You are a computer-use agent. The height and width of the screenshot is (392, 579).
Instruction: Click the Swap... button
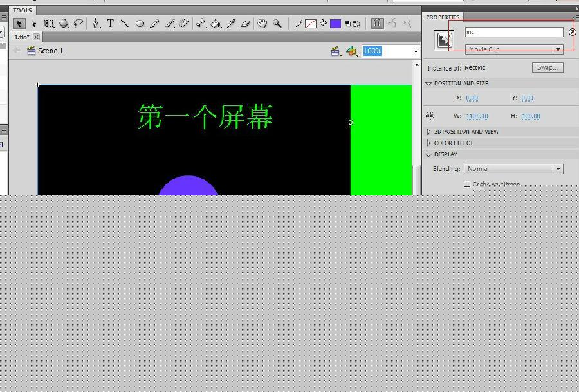pyautogui.click(x=547, y=68)
